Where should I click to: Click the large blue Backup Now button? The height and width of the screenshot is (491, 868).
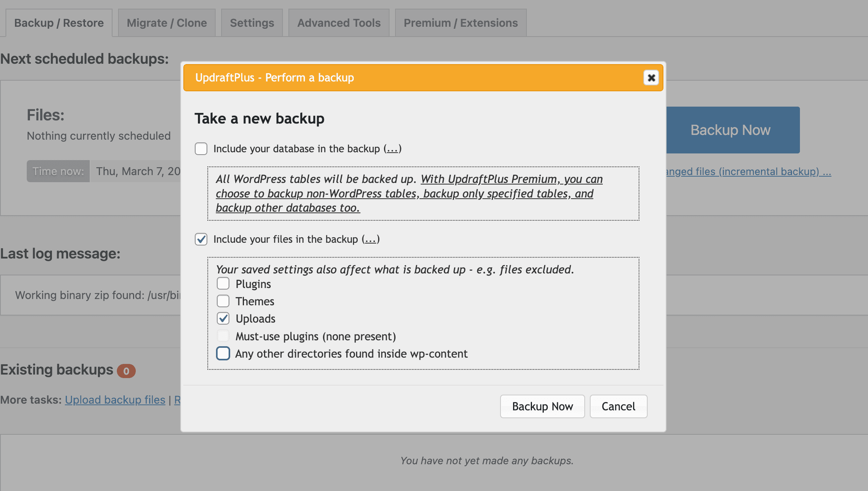[x=733, y=130]
